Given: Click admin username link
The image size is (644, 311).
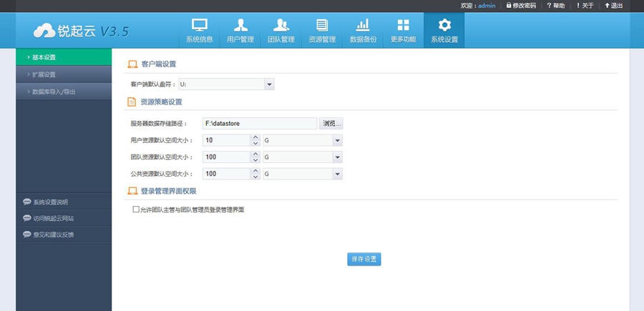Looking at the screenshot, I should 487,5.
